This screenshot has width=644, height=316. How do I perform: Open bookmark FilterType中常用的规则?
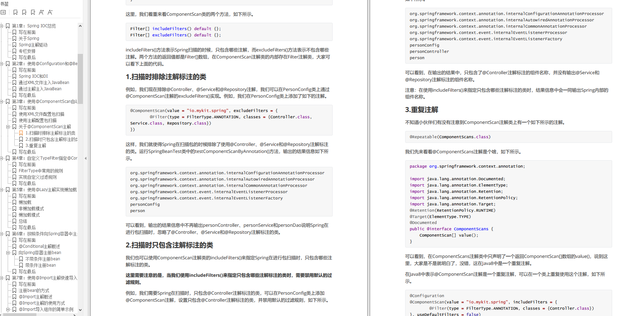pyautogui.click(x=41, y=171)
